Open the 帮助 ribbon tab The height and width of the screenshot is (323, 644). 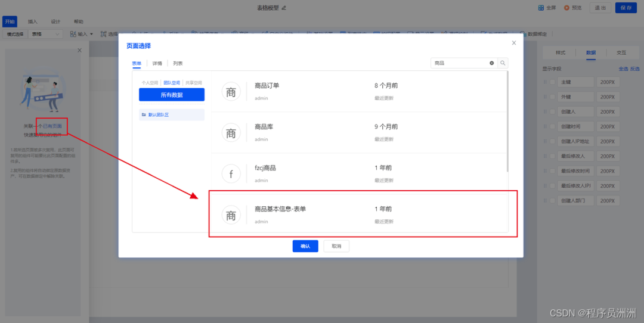(79, 21)
